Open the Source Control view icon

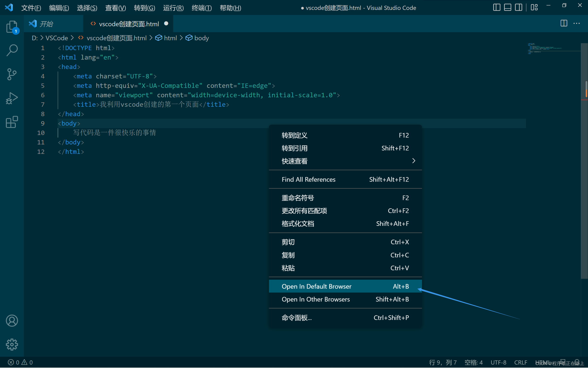click(12, 74)
